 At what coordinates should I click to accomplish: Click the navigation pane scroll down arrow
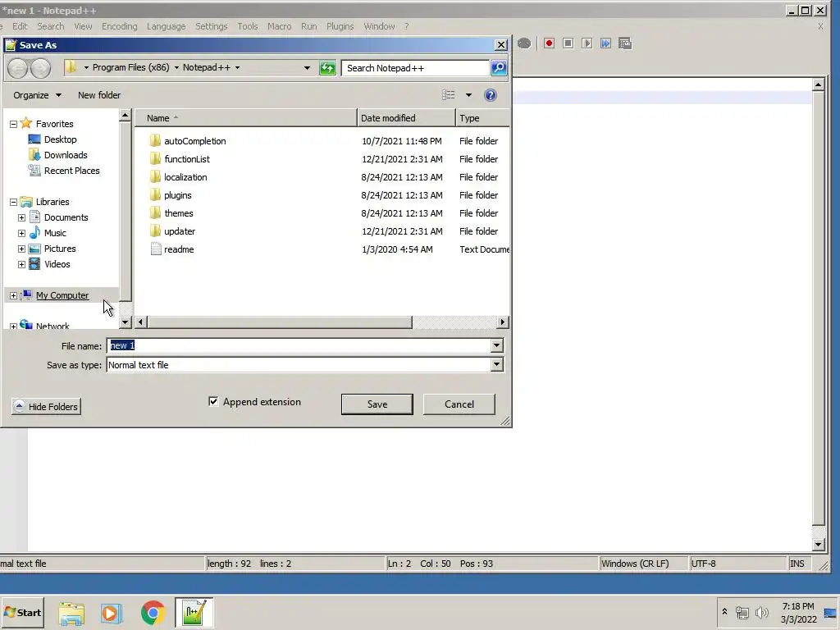point(125,322)
